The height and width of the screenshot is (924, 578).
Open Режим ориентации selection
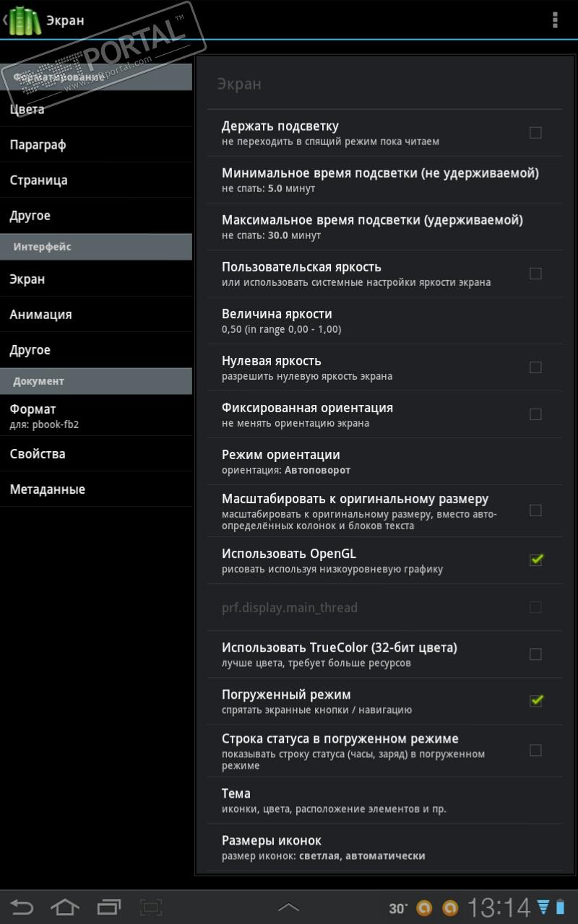(x=384, y=461)
